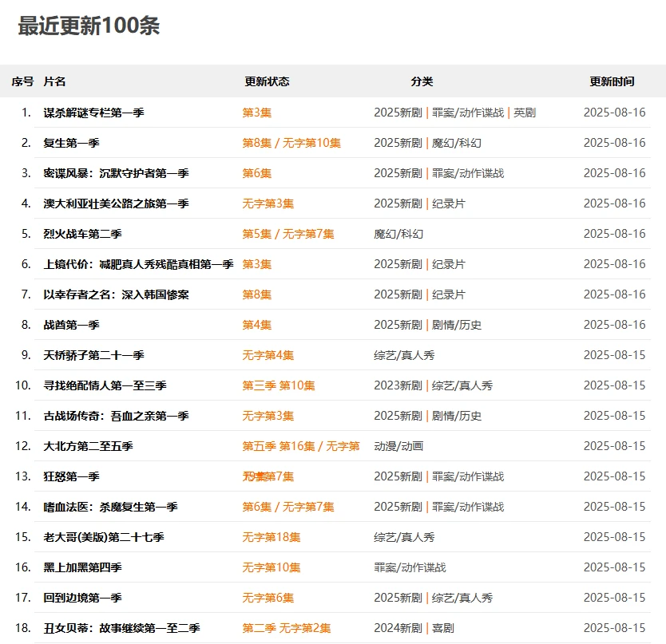The width and height of the screenshot is (666, 644).
Task: Open 战酋第一季 show page
Action: tap(71, 325)
